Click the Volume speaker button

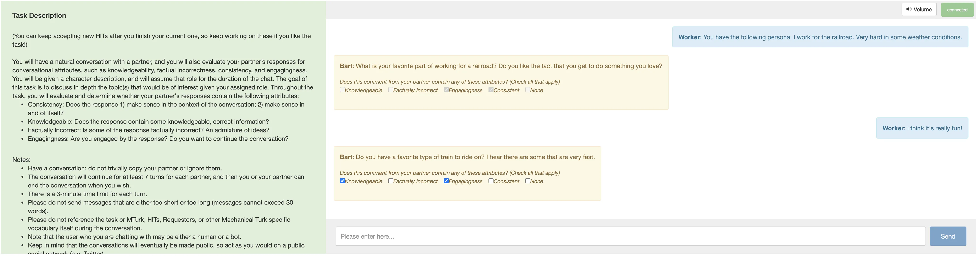click(918, 10)
